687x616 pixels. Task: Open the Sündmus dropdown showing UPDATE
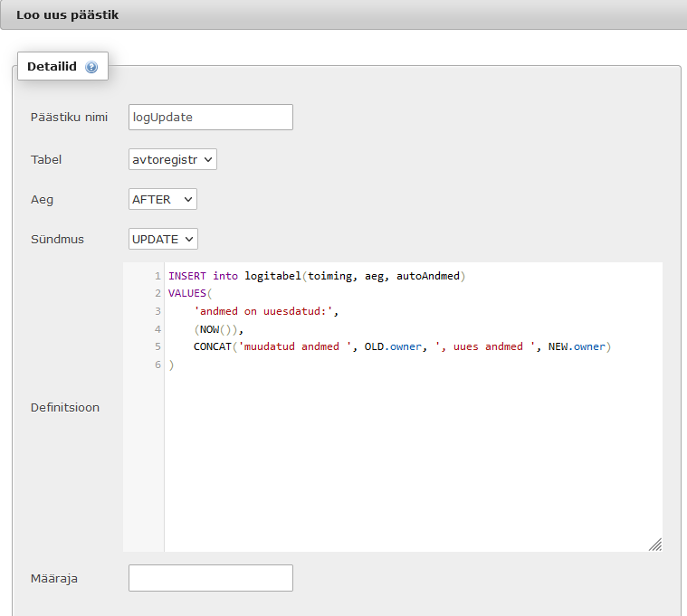point(163,239)
